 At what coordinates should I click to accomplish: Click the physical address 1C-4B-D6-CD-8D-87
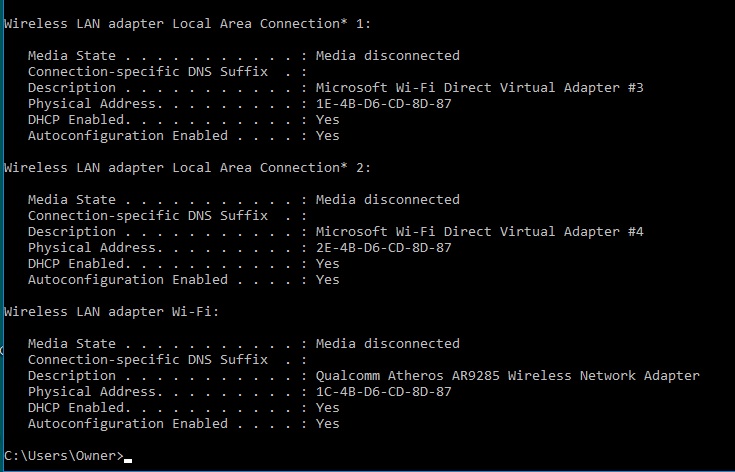(383, 391)
